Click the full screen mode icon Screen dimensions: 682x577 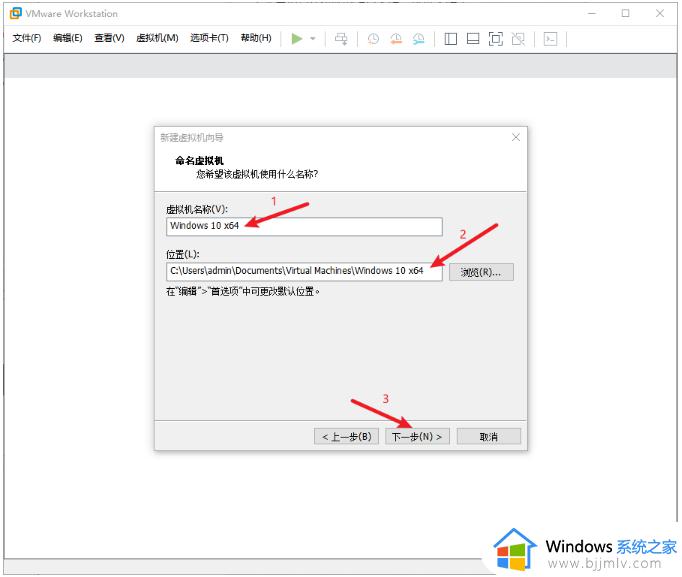tap(495, 39)
